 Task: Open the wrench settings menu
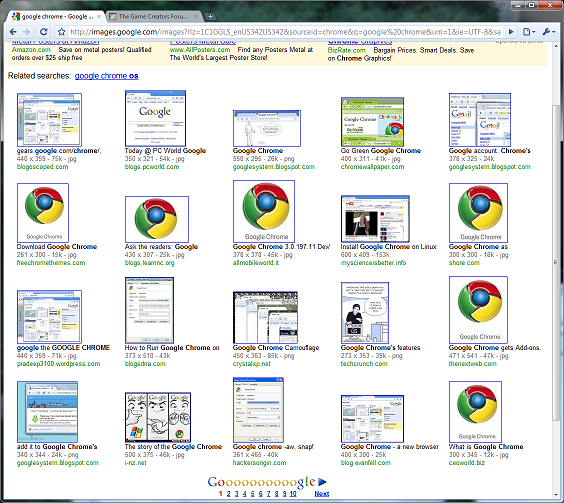(549, 32)
